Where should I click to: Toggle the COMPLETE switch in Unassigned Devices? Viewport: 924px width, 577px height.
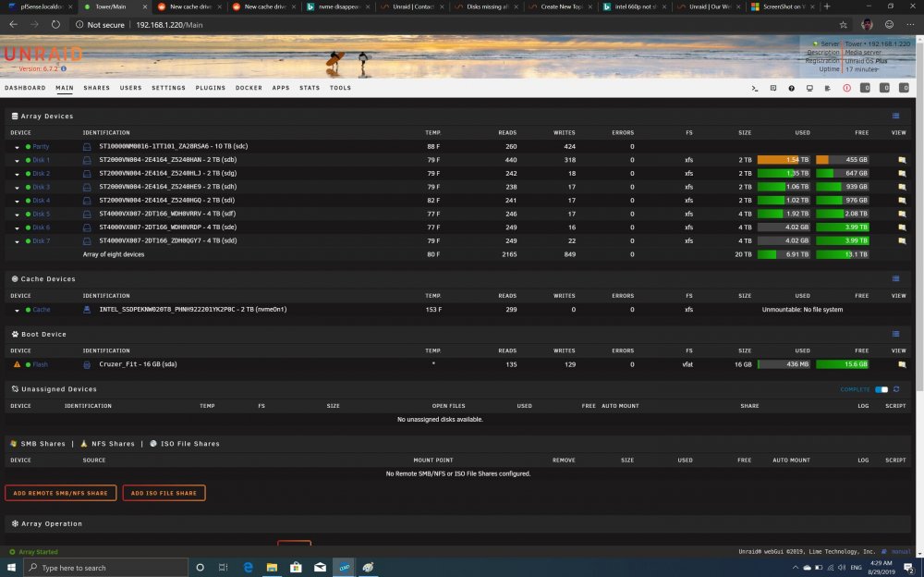pos(881,389)
